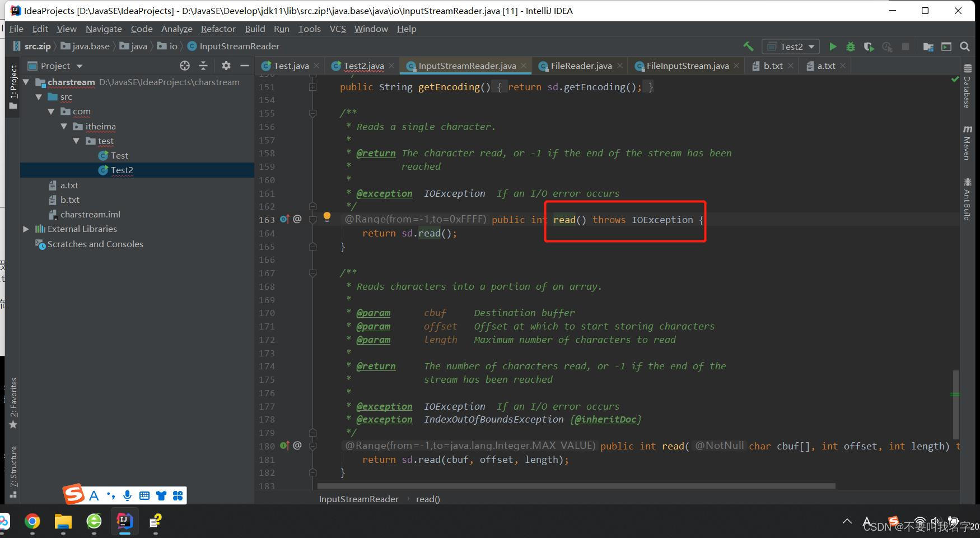
Task: Open Database tool window on right sidebar
Action: (967, 86)
